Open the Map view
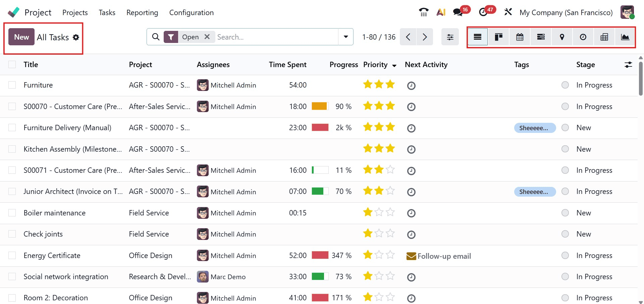This screenshot has width=644, height=304. pyautogui.click(x=562, y=37)
